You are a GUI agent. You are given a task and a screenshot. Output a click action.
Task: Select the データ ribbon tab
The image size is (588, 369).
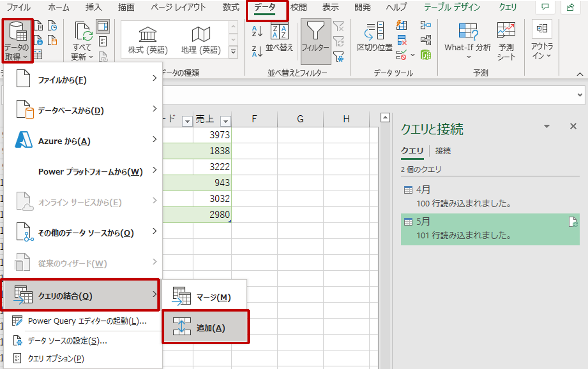point(265,7)
